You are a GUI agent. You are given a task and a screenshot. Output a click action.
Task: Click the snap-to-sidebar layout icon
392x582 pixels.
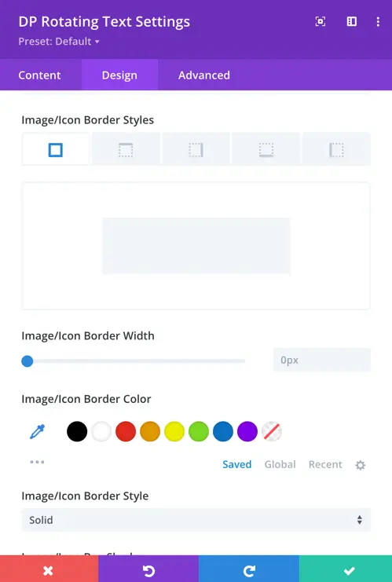click(x=351, y=21)
